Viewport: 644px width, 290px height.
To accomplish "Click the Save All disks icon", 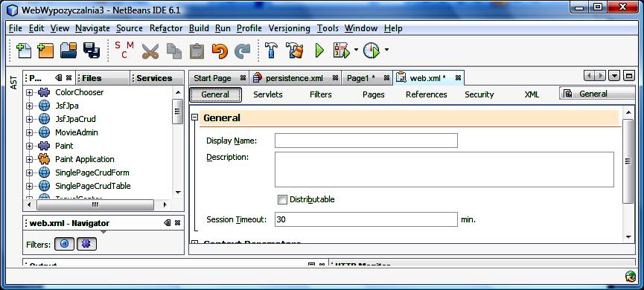I will pos(91,51).
